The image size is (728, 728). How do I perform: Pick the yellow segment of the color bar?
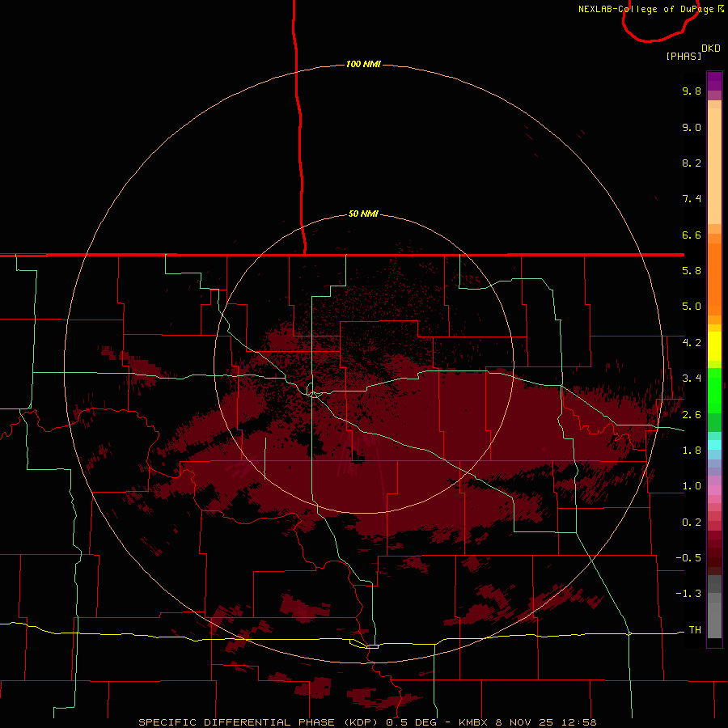coord(714,346)
